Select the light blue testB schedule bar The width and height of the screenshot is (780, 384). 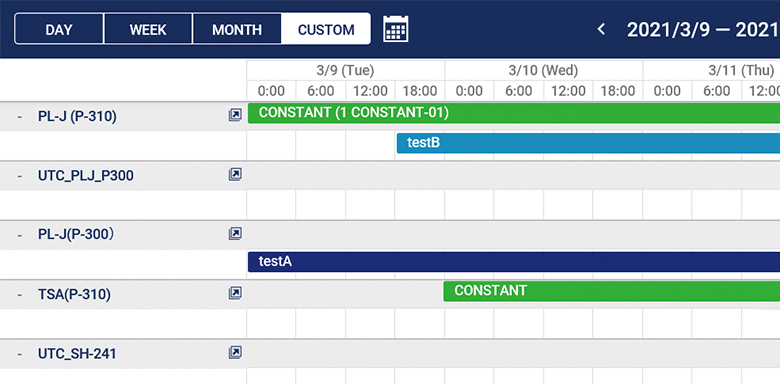pyautogui.click(x=588, y=143)
